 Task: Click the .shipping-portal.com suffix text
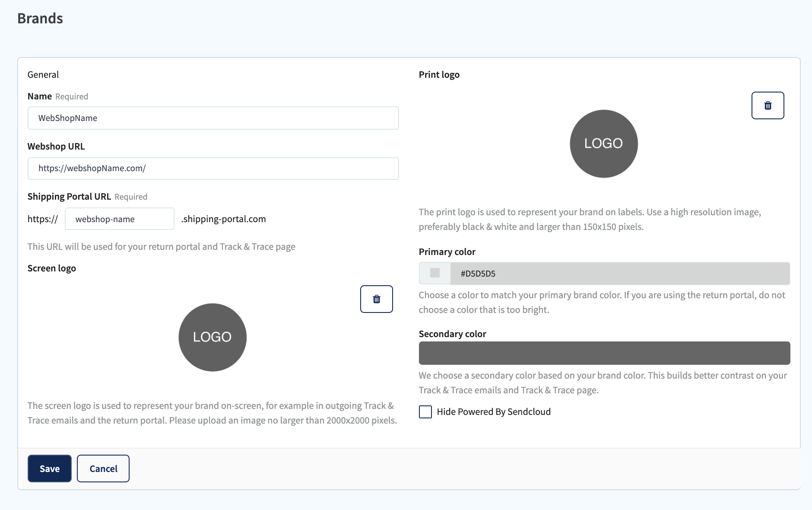[223, 219]
